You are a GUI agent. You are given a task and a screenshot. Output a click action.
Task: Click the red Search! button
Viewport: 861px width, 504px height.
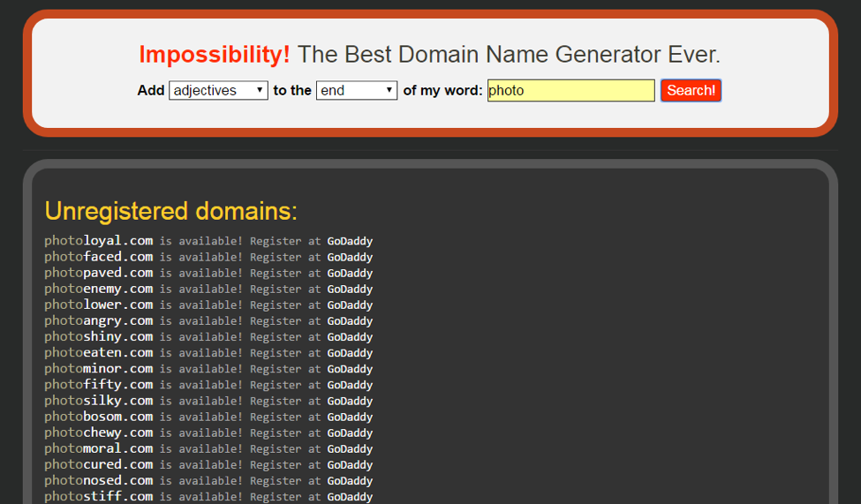point(691,91)
